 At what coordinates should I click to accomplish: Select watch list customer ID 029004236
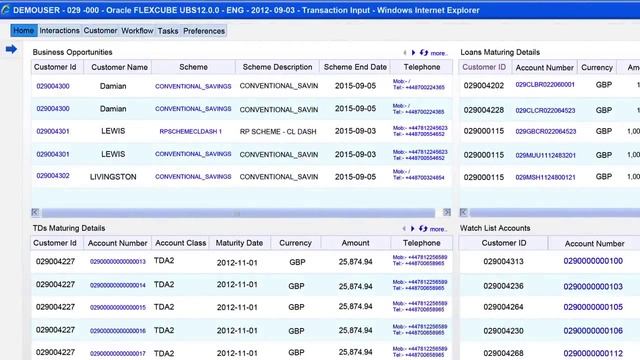point(503,286)
